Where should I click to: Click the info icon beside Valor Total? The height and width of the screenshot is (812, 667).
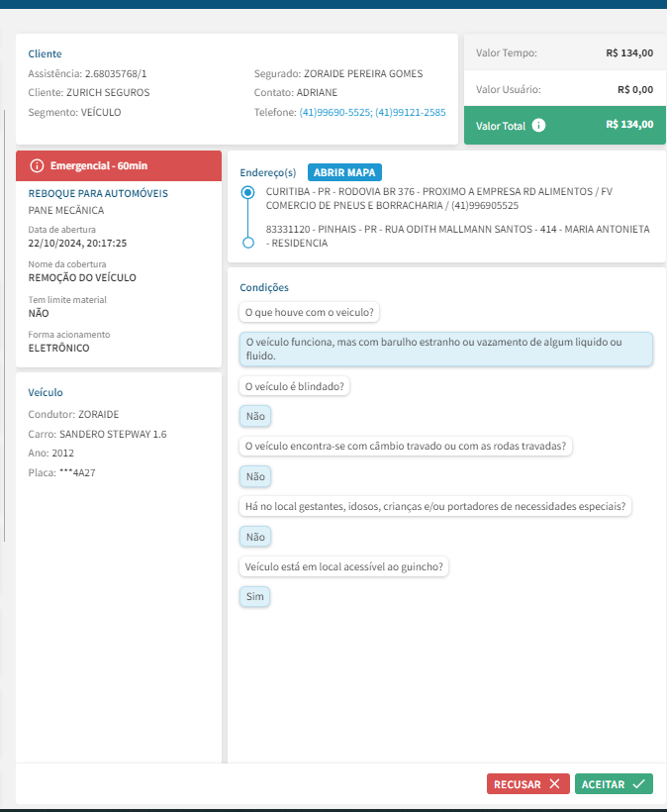pos(538,126)
